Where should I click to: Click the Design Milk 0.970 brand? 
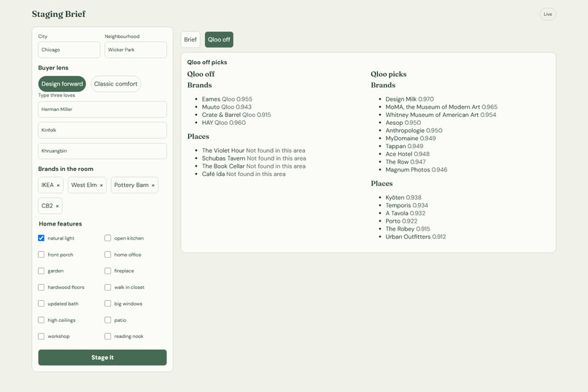pos(409,99)
